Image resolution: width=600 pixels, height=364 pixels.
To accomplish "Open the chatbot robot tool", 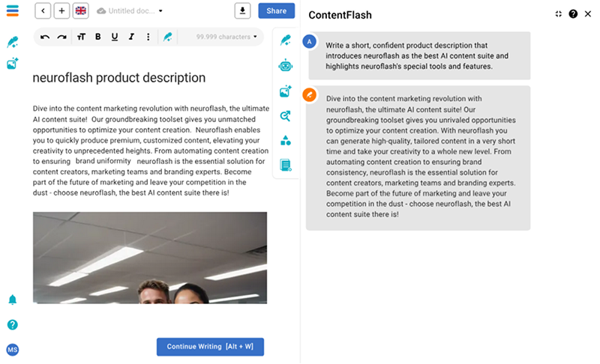I will (286, 65).
